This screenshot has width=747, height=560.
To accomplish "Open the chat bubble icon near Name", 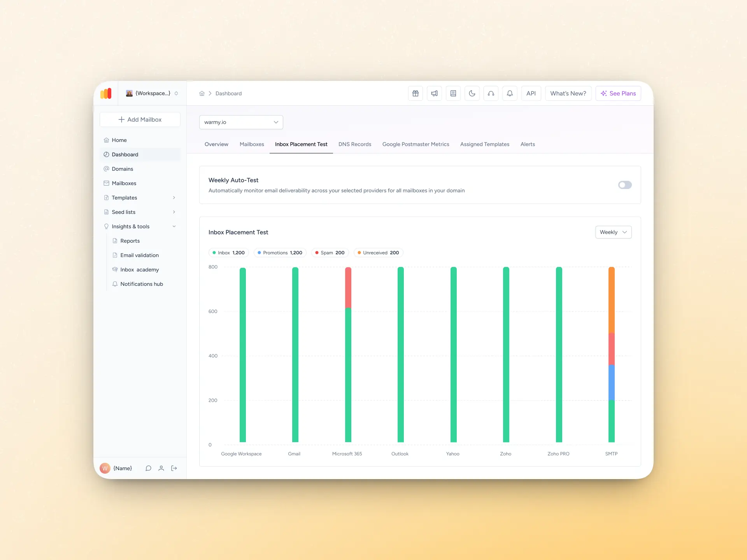I will [x=148, y=468].
